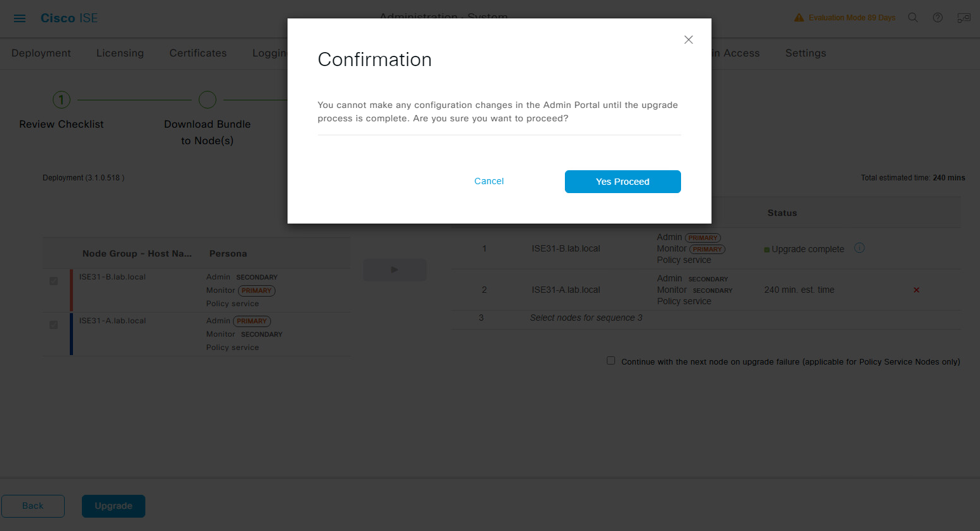Click the Status column header

(782, 213)
